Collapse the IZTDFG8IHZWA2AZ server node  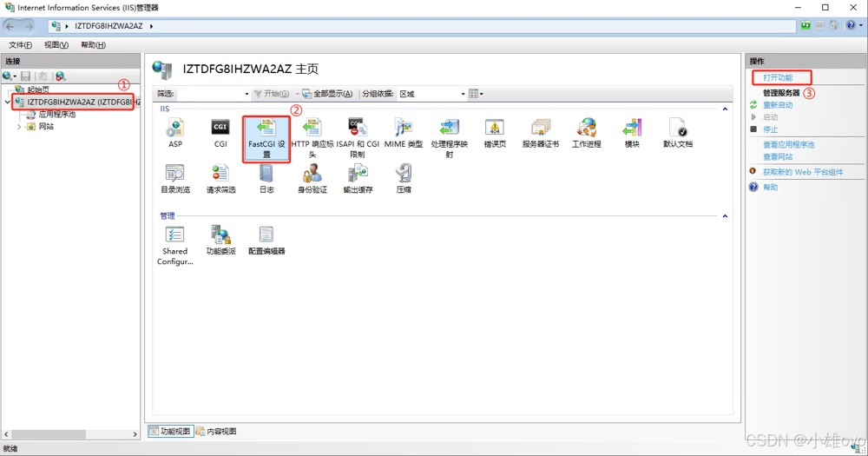coord(9,102)
